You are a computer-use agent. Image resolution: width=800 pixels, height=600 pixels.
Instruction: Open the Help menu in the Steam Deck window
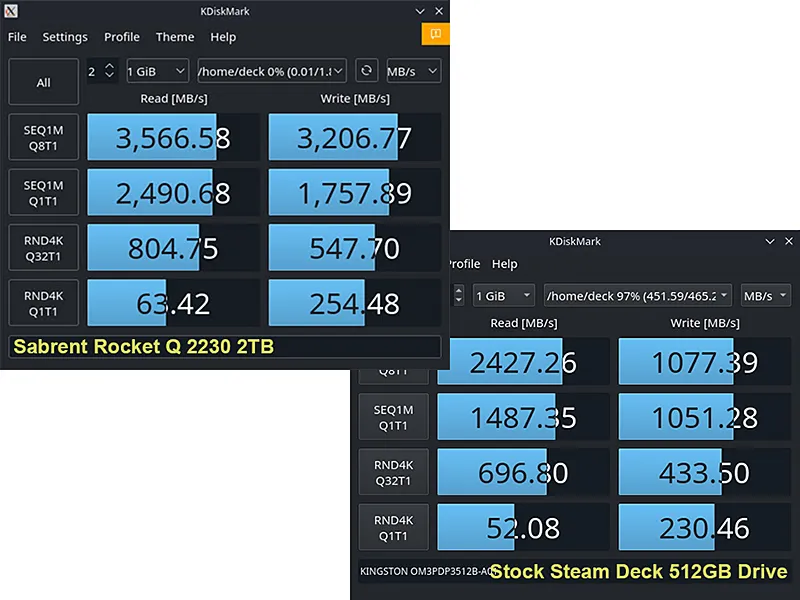click(x=505, y=264)
